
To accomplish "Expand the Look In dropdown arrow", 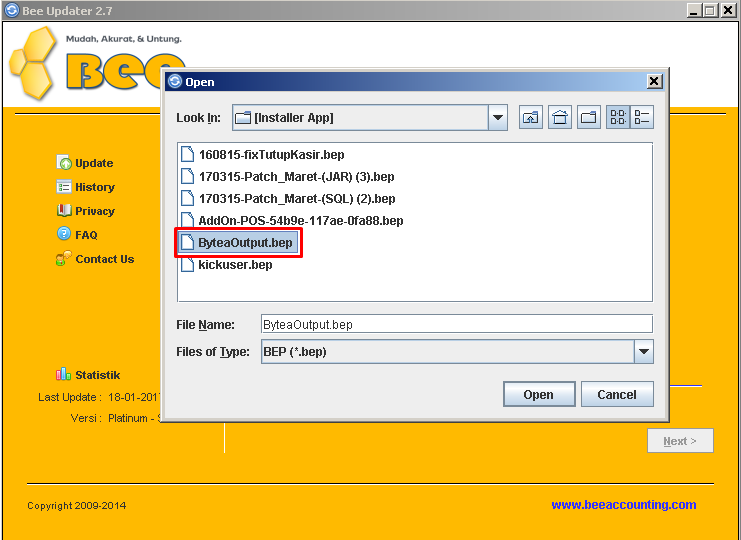I will click(498, 117).
